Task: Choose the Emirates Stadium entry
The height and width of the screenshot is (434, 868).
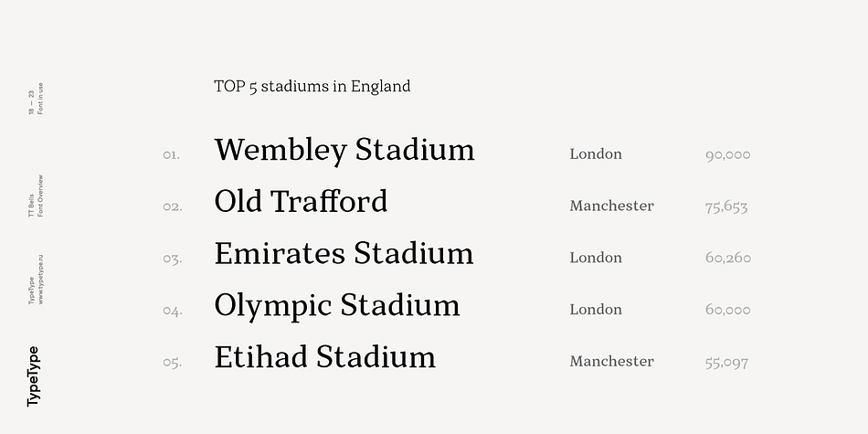Action: click(344, 253)
